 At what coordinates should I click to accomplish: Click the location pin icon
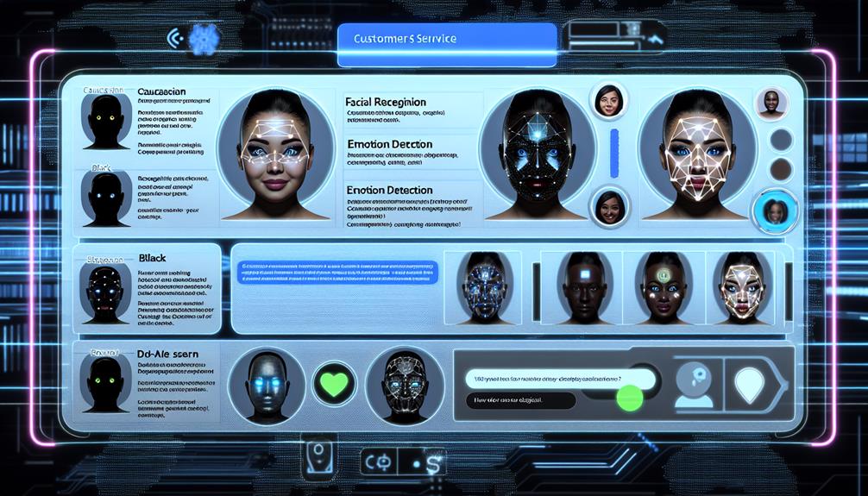749,384
